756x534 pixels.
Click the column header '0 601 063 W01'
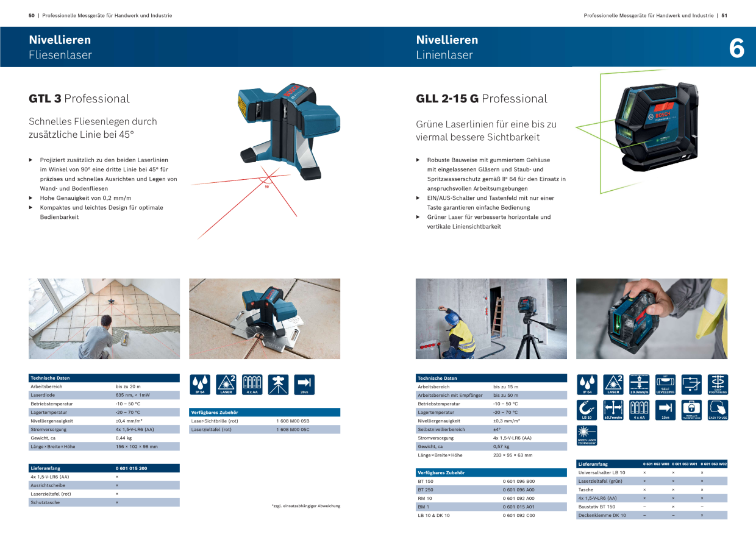click(685, 464)
